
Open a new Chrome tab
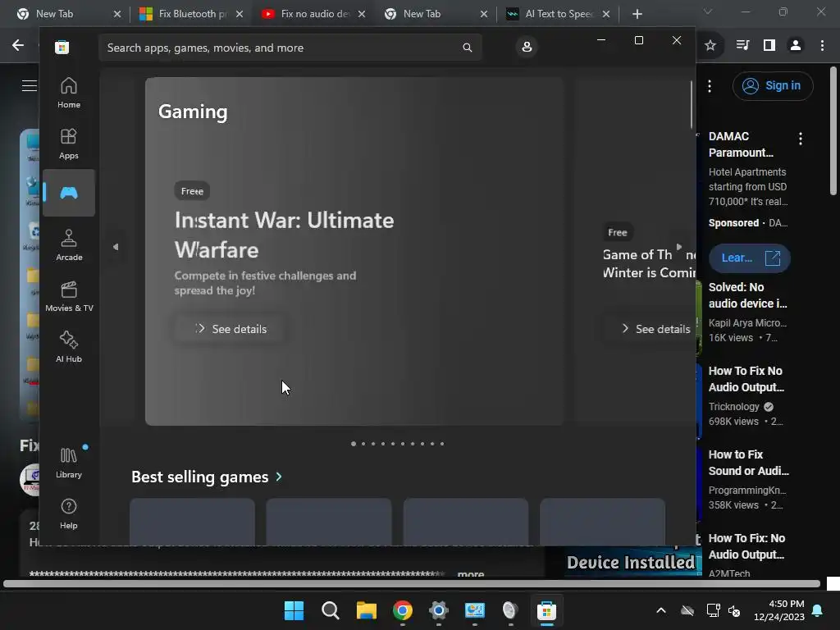[637, 14]
